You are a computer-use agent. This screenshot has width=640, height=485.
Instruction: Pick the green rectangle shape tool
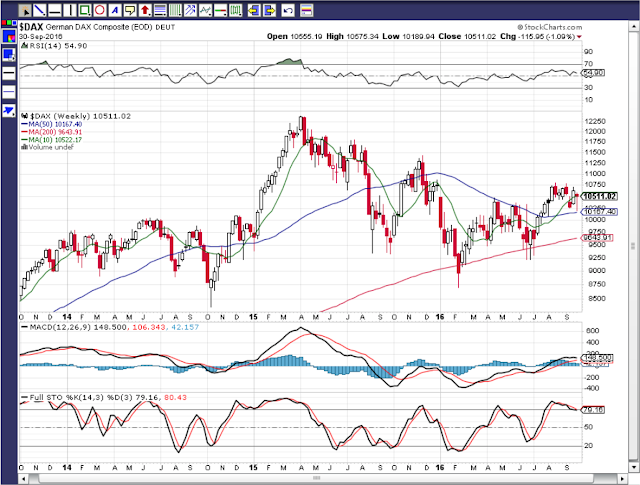point(84,10)
